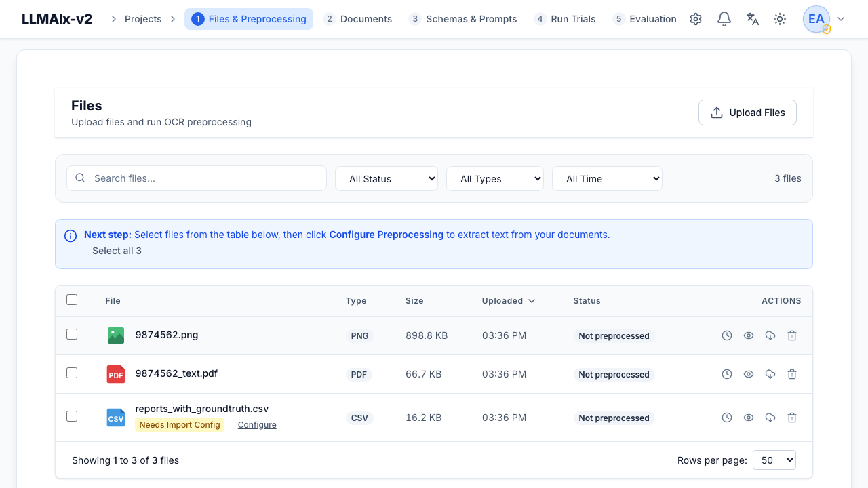
Task: Click Not preprocessed status of reports_with_groundtruth.csv
Action: 614,418
